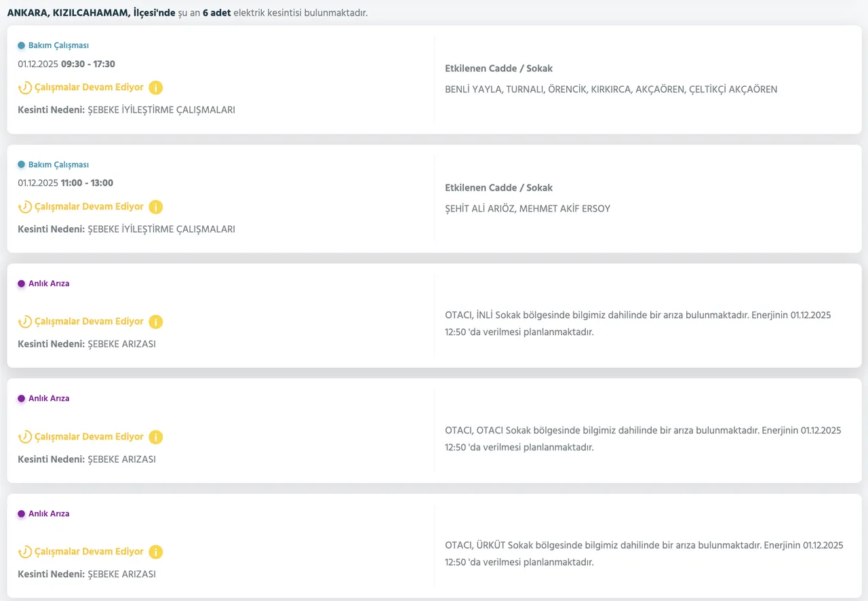868x601 pixels.
Task: Click clock icon in the İNLİ Sokak fault card
Action: [25, 322]
